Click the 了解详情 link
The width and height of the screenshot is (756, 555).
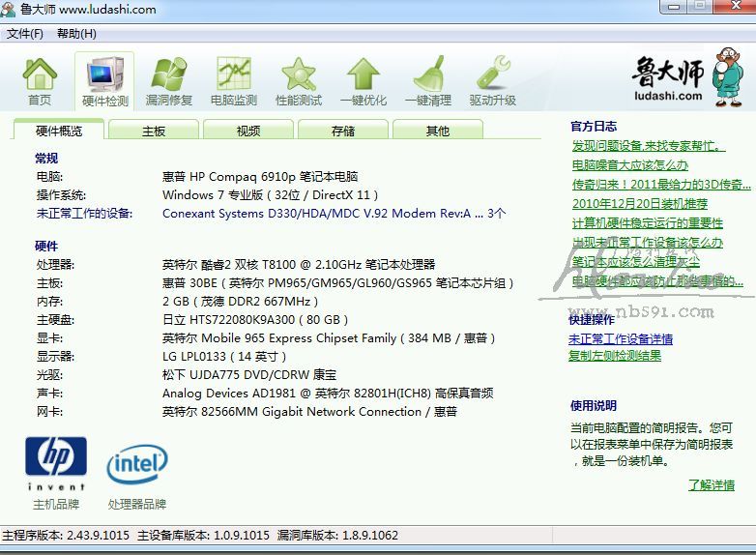click(x=712, y=485)
